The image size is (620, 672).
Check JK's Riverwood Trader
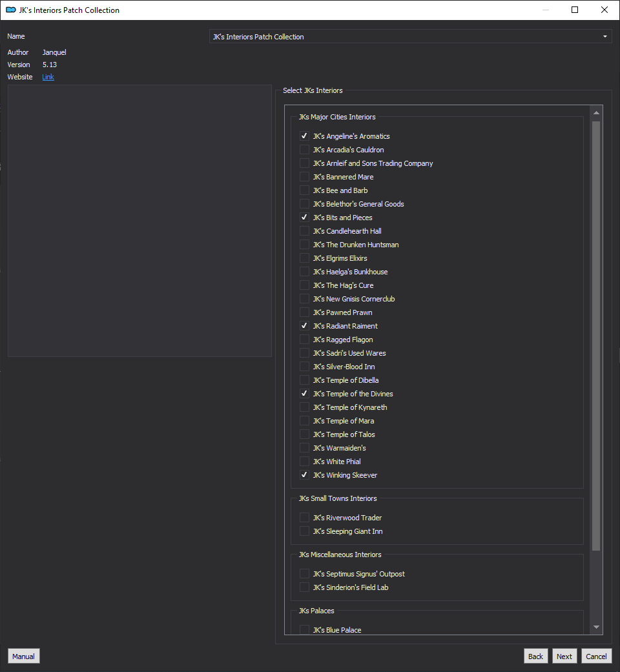pyautogui.click(x=304, y=517)
